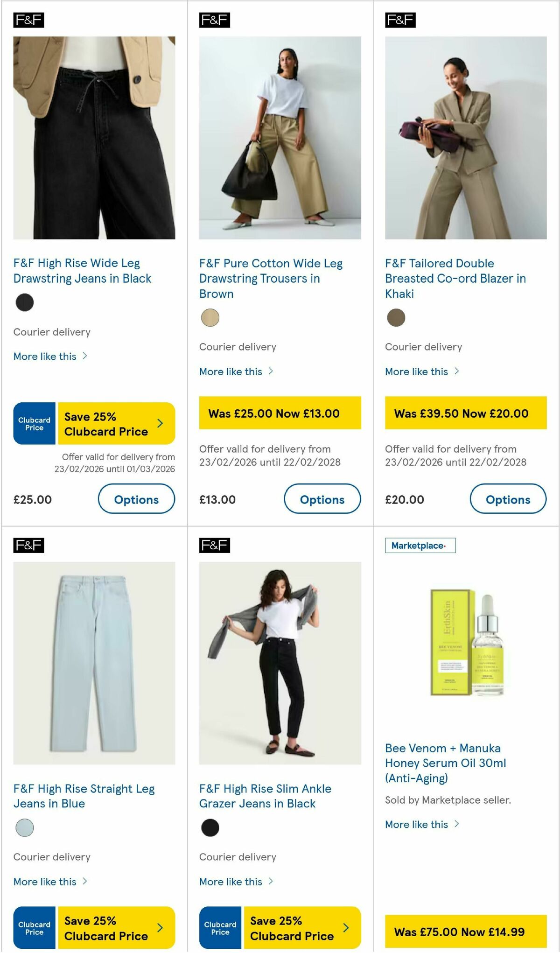560x953 pixels.
Task: Click the F&F logo on the black jeans tile
Action: [29, 21]
